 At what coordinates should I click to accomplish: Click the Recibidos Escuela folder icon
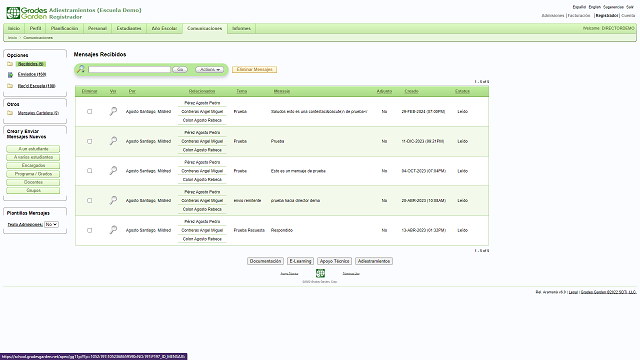coord(10,86)
